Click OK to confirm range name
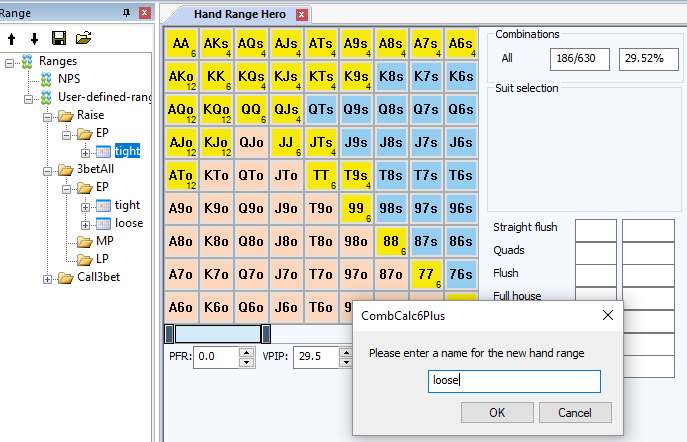Screen dimensions: 687x442 coord(496,412)
